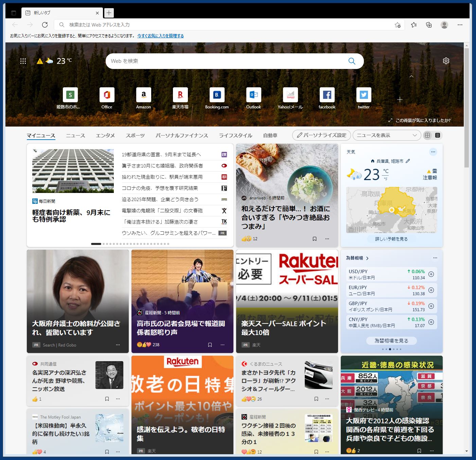The width and height of the screenshot is (476, 460).
Task: Open 為替相場 card more options
Action: (x=435, y=258)
